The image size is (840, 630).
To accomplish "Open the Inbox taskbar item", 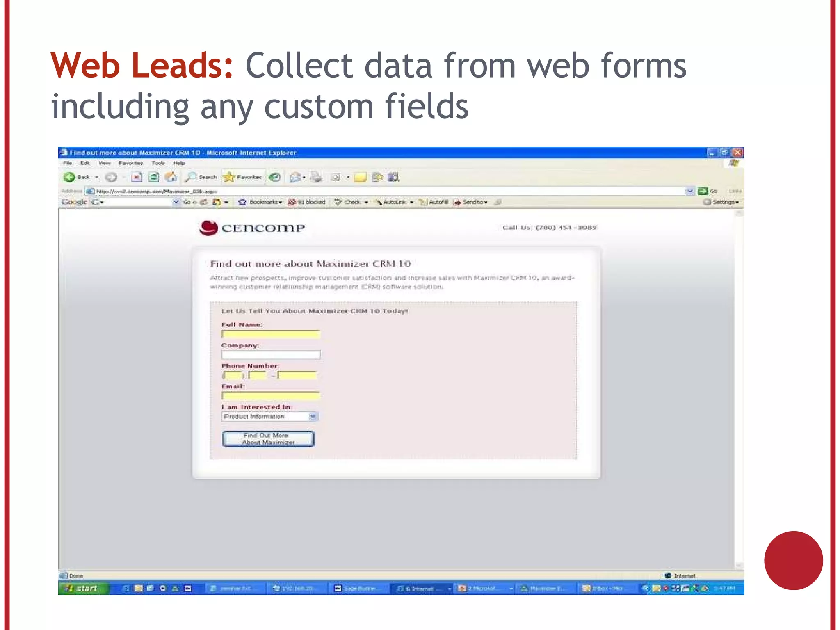I will [608, 589].
